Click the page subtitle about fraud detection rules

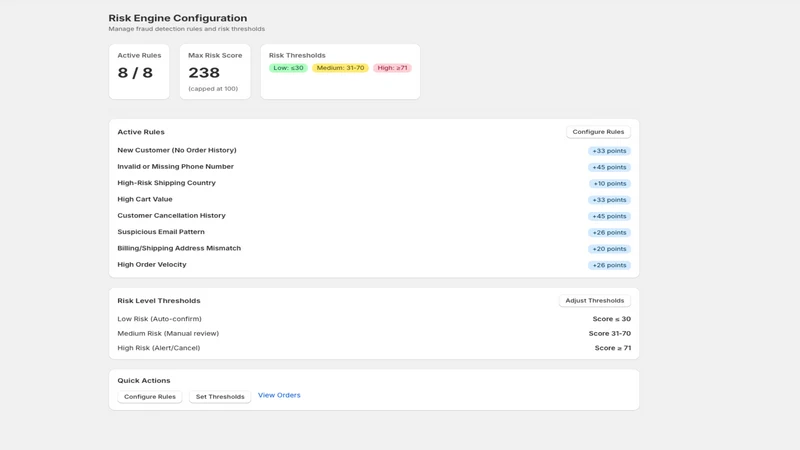(187, 29)
